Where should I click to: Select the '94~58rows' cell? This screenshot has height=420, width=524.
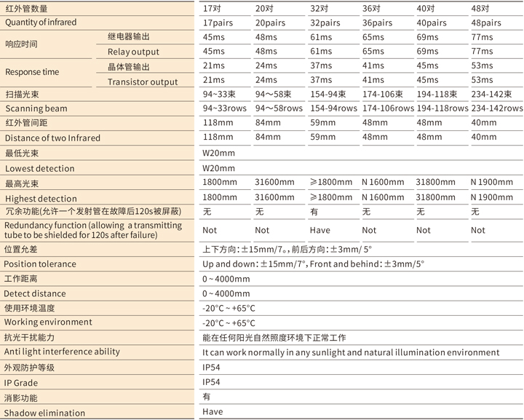pyautogui.click(x=279, y=108)
